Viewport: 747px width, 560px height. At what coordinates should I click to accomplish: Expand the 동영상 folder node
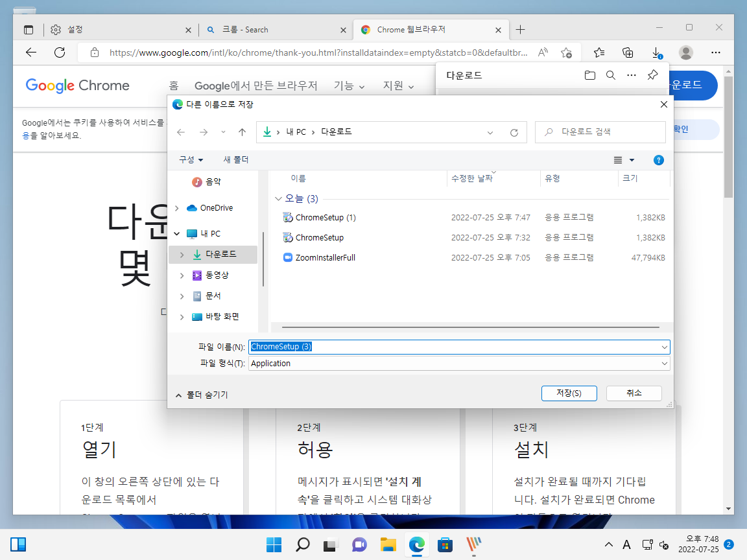182,275
